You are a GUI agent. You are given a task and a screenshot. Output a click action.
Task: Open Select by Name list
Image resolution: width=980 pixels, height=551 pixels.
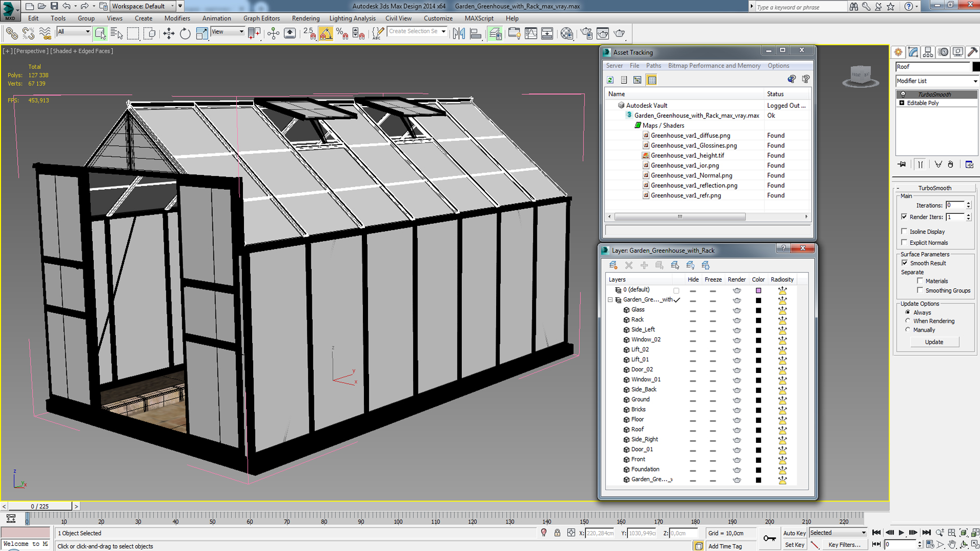point(116,34)
